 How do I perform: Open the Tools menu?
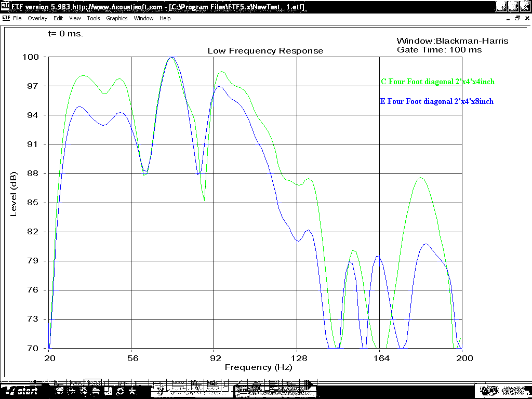pyautogui.click(x=94, y=18)
